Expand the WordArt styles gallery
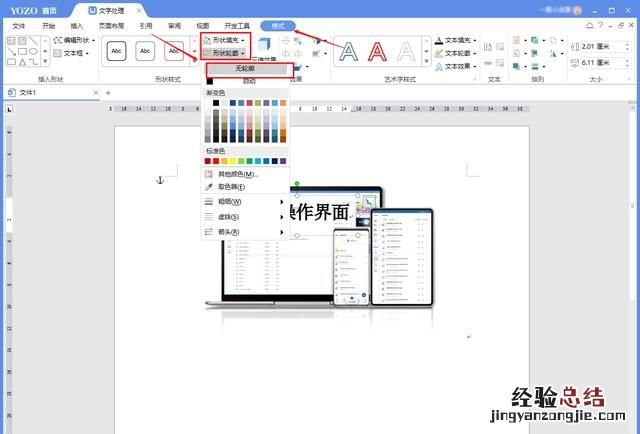The image size is (640, 434). 427,62
